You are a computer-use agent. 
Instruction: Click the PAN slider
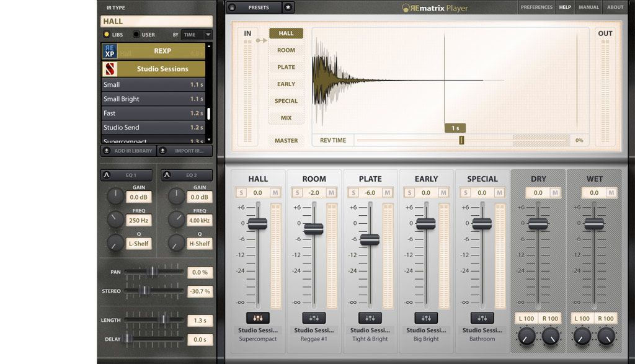pyautogui.click(x=154, y=272)
